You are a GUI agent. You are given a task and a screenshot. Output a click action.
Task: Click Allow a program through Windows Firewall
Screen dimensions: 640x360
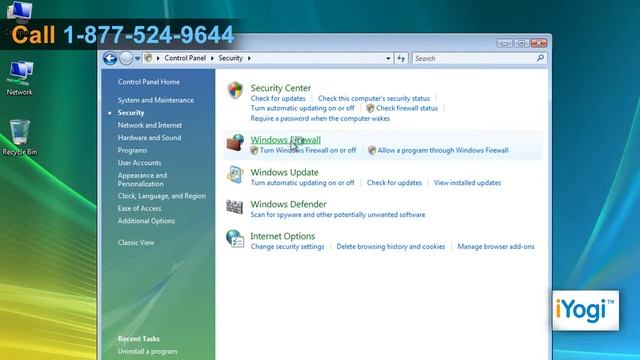tap(442, 150)
